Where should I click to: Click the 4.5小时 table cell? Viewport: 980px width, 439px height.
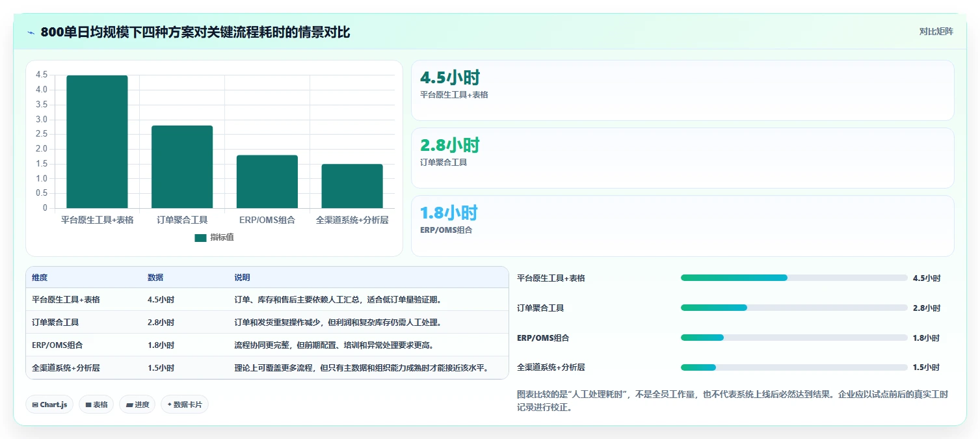pyautogui.click(x=161, y=300)
